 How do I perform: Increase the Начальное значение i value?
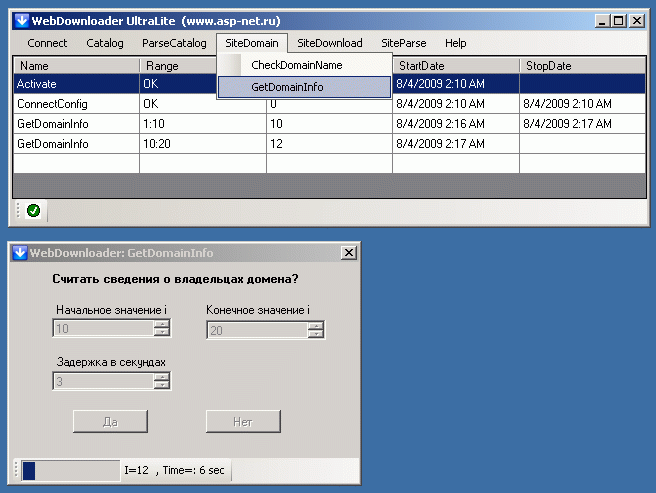pos(161,324)
